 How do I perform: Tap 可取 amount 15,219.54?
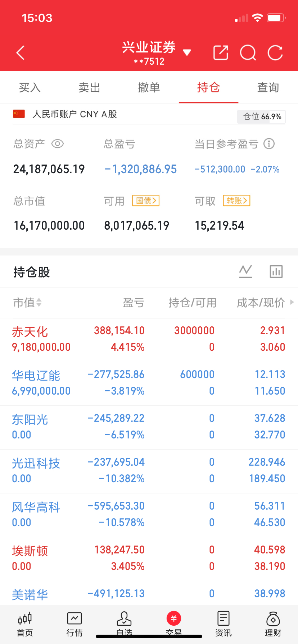(220, 226)
